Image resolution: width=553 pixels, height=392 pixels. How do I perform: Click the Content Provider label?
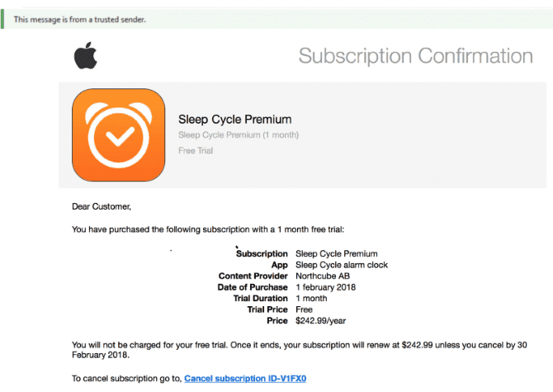pos(253,276)
